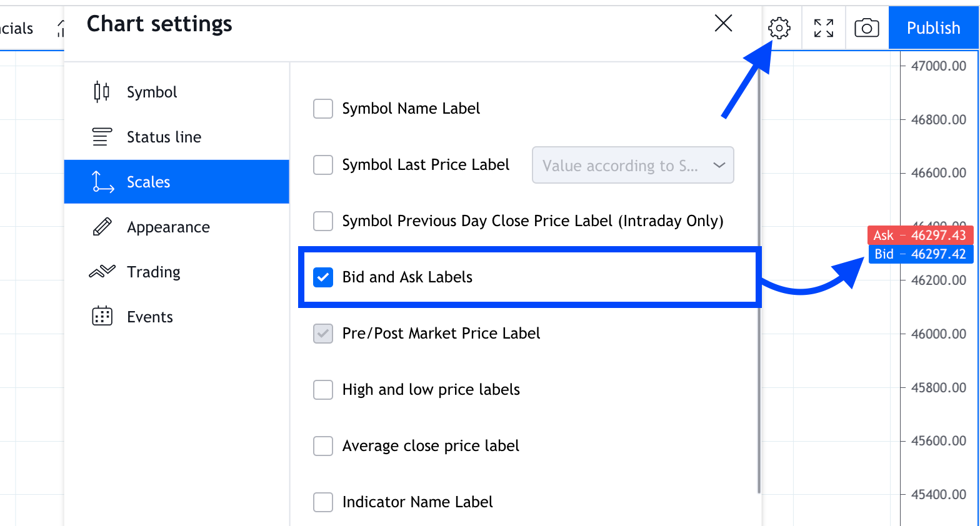Screen dimensions: 980x526
Task: Click the Appearance pencil icon
Action: [x=102, y=227]
